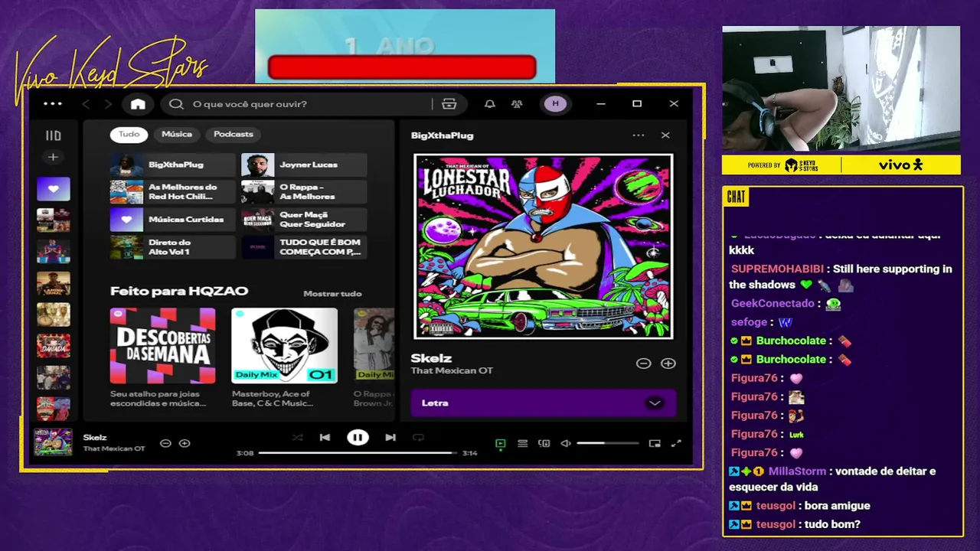
Task: Toggle the Now Playing view icon
Action: coord(501,443)
